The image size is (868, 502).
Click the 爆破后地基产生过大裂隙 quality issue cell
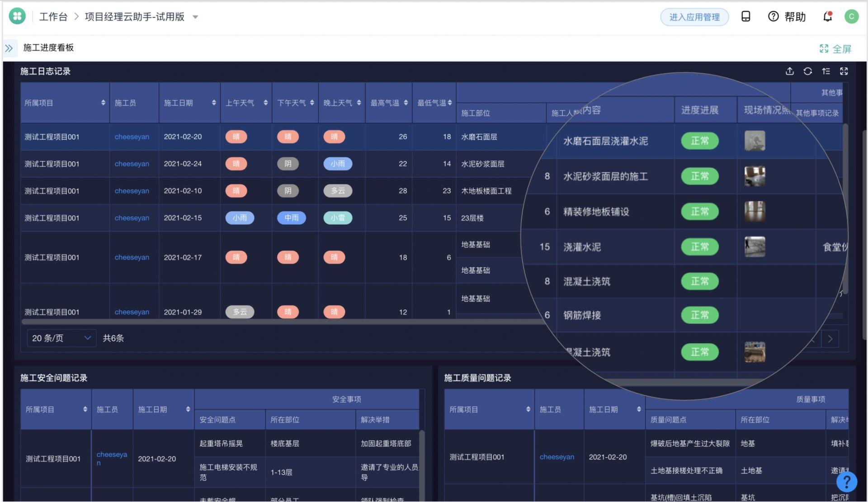click(x=690, y=443)
